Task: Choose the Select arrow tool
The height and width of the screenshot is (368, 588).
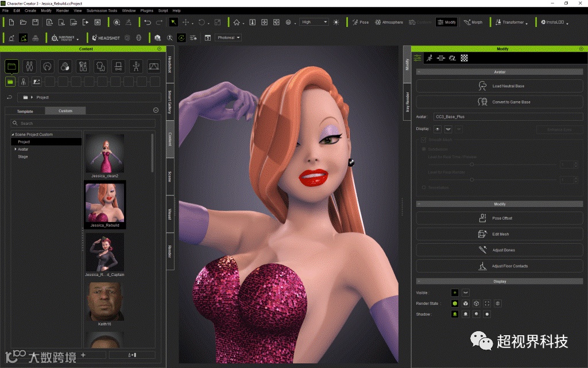Action: click(173, 22)
